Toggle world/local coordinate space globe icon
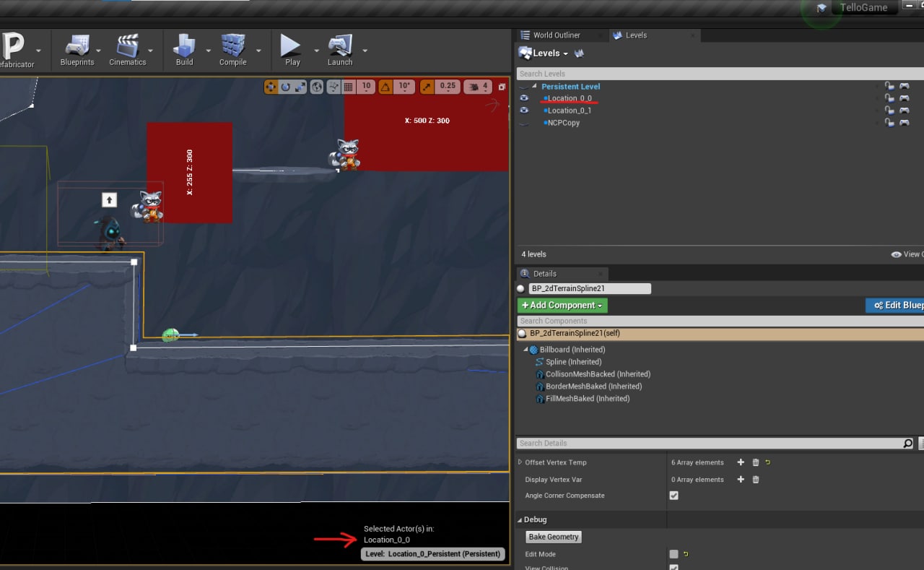 (317, 87)
